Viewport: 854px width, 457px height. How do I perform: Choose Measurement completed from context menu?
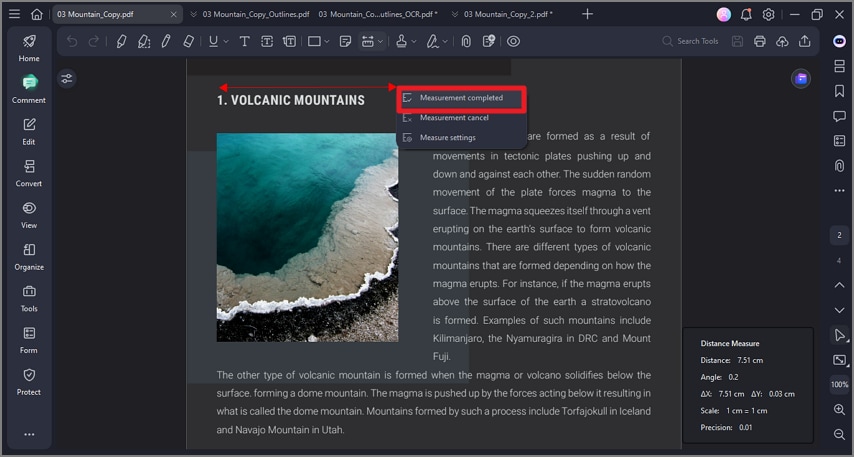click(x=461, y=98)
